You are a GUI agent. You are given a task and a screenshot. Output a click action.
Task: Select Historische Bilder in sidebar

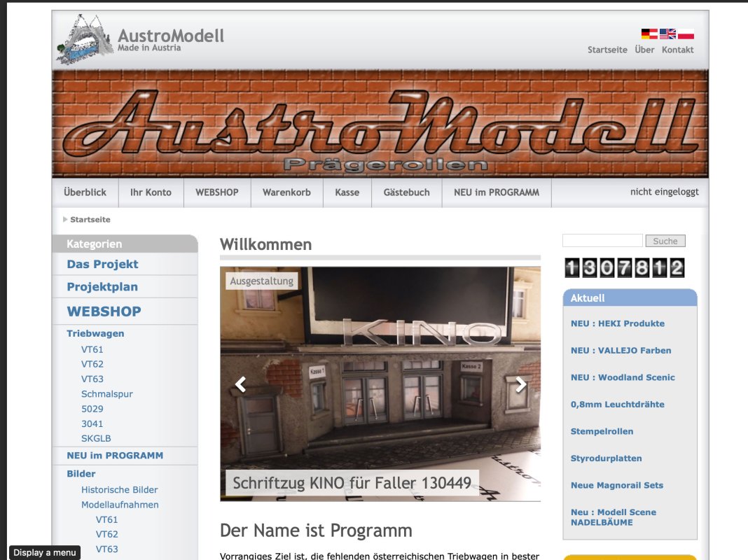pyautogui.click(x=119, y=490)
